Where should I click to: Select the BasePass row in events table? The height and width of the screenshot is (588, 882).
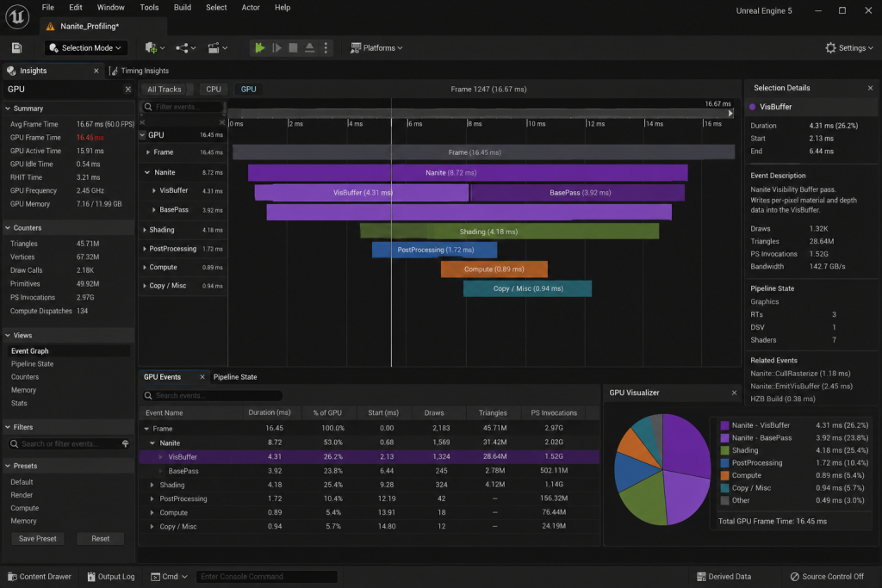coord(369,471)
